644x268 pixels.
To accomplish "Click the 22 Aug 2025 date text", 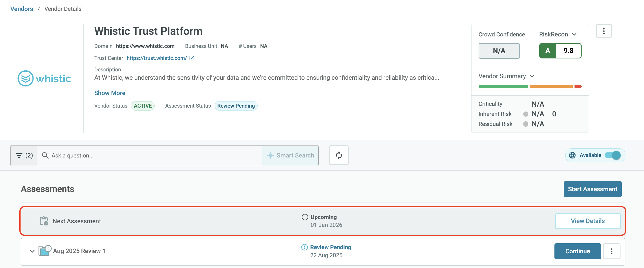I will (326, 255).
